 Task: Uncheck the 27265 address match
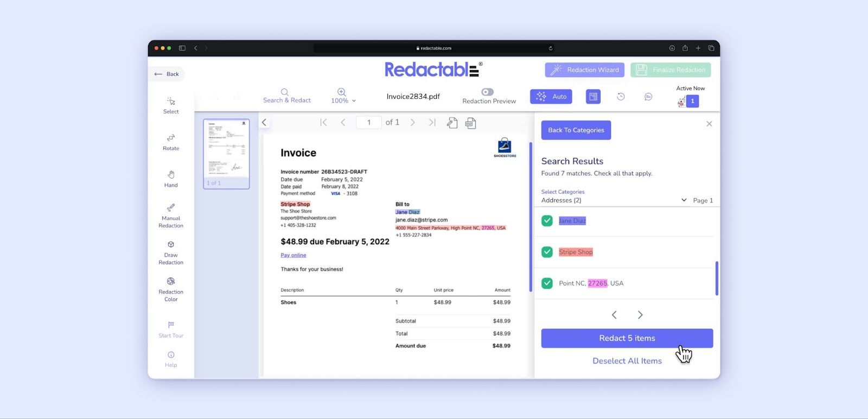[x=547, y=283]
